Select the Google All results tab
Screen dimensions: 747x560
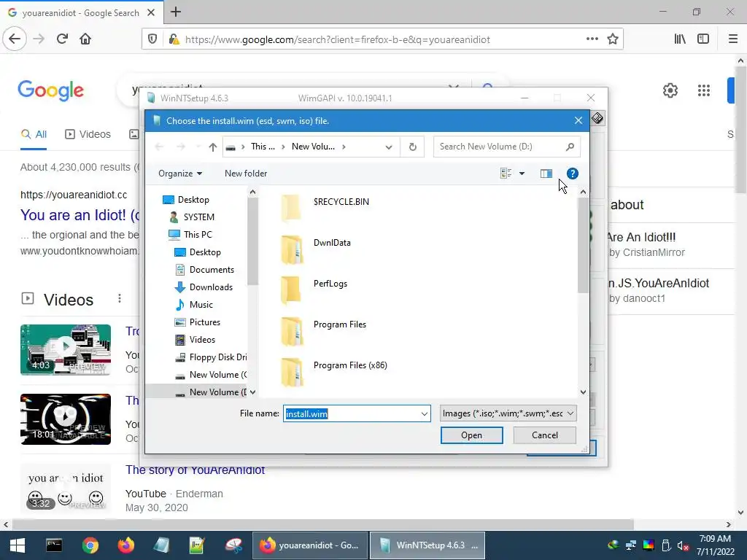tap(34, 134)
